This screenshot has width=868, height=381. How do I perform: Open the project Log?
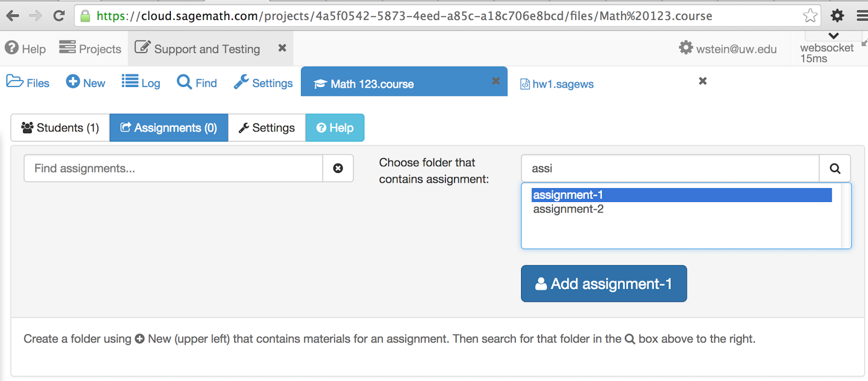[141, 83]
